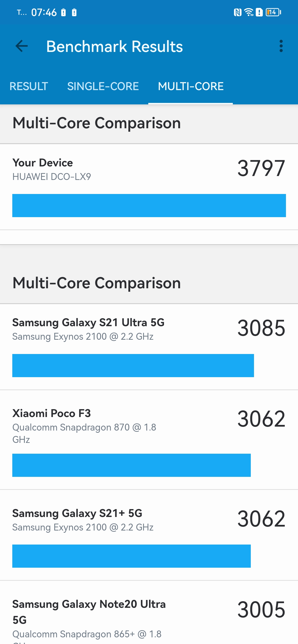Open the Xiaomi Poco F3 entry
Viewport: 298px width, 644px height.
pyautogui.click(x=149, y=440)
